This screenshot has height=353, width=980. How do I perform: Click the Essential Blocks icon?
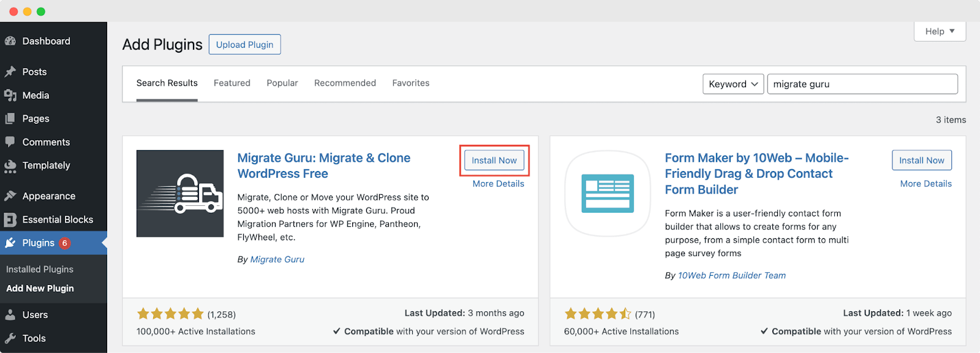(10, 219)
